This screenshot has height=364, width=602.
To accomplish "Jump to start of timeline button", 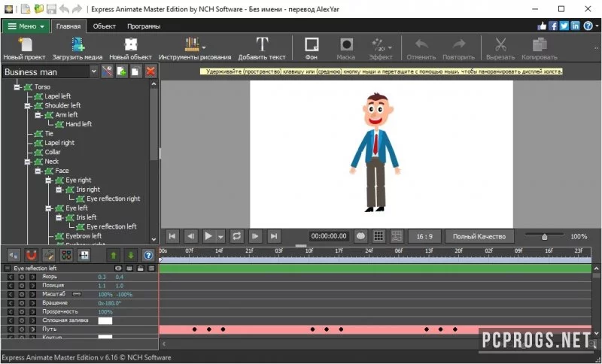I will [x=172, y=236].
